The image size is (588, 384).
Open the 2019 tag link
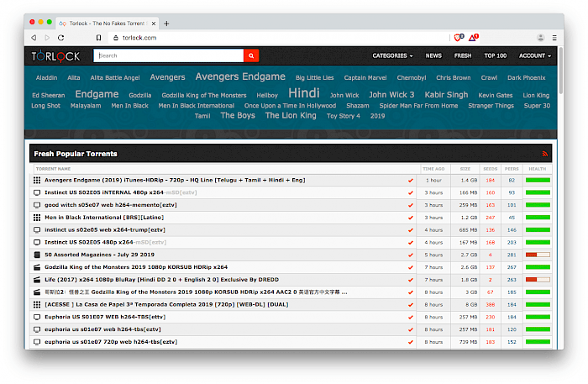point(377,116)
